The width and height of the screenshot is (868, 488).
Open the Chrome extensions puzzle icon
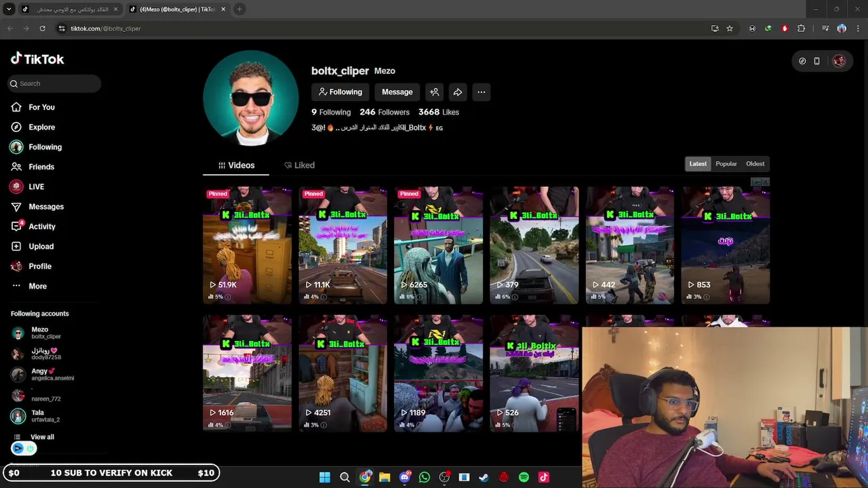pyautogui.click(x=802, y=28)
